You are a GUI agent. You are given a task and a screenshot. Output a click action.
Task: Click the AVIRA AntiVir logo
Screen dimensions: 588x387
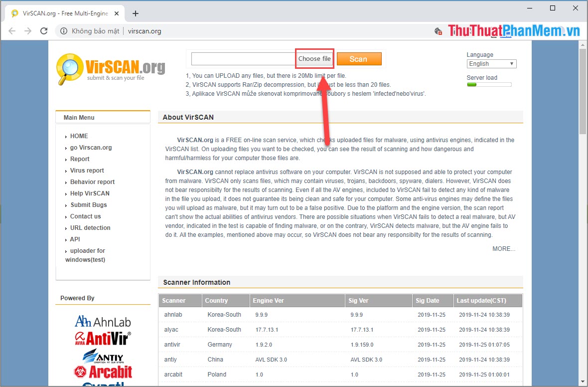coord(103,338)
